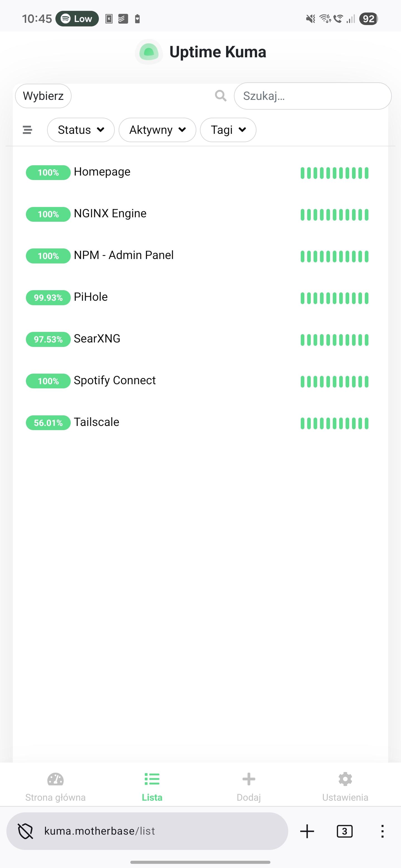
Task: Expand the Aktywny filter dropdown
Action: click(x=157, y=130)
